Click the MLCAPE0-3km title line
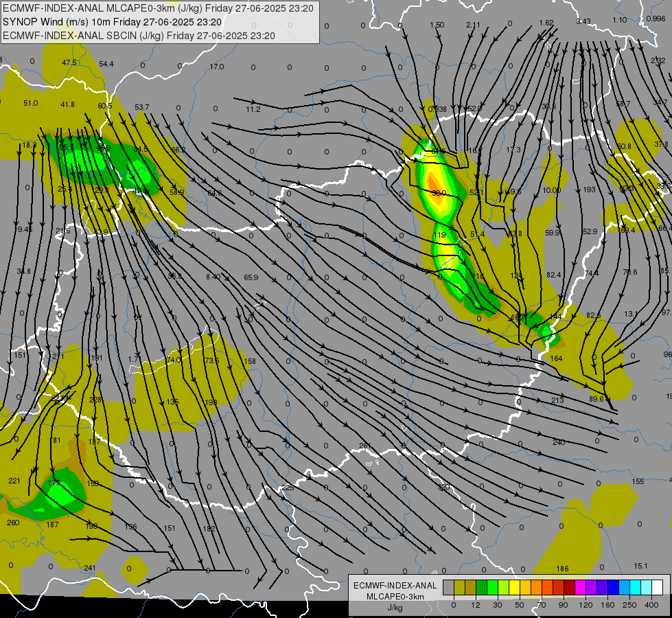This screenshot has width=672, height=618. [x=158, y=8]
